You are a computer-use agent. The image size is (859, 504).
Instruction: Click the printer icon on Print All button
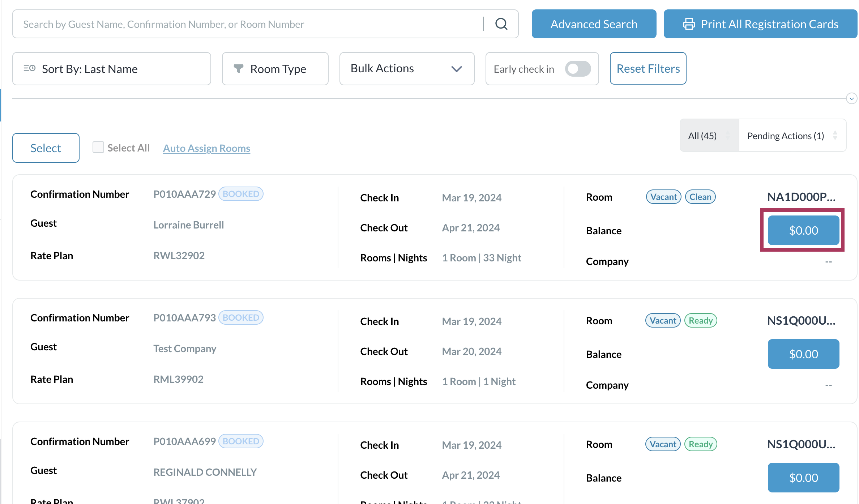[689, 24]
